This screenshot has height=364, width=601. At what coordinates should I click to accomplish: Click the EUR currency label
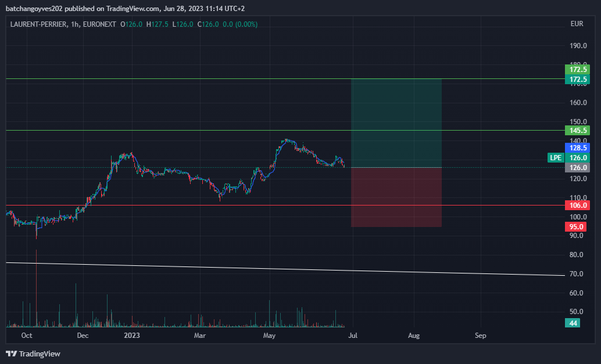pos(577,24)
